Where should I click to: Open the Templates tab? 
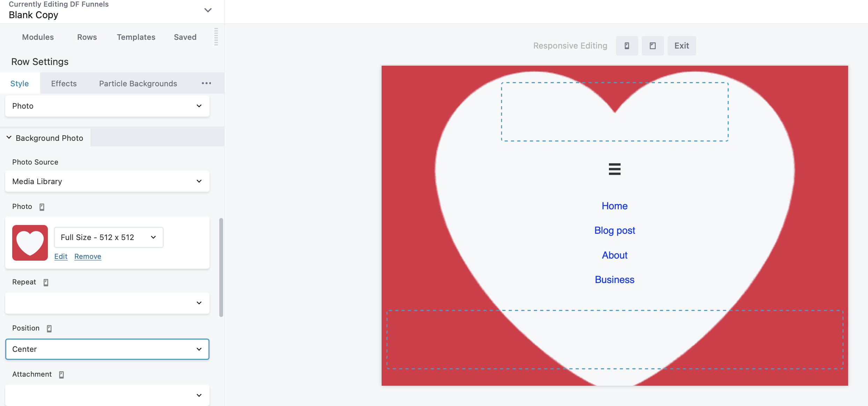[136, 37]
